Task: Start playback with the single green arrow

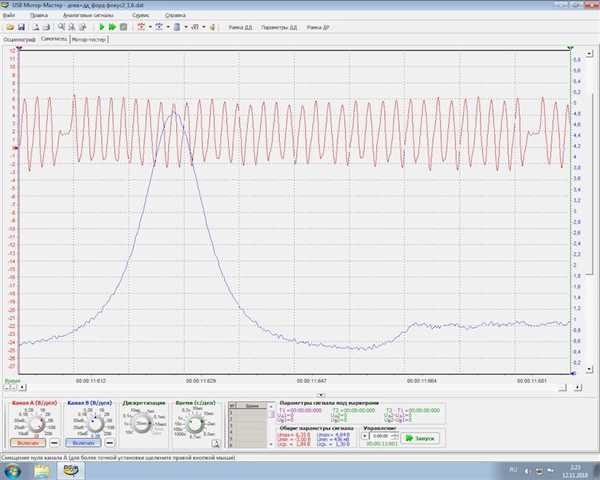Action: coord(102,27)
